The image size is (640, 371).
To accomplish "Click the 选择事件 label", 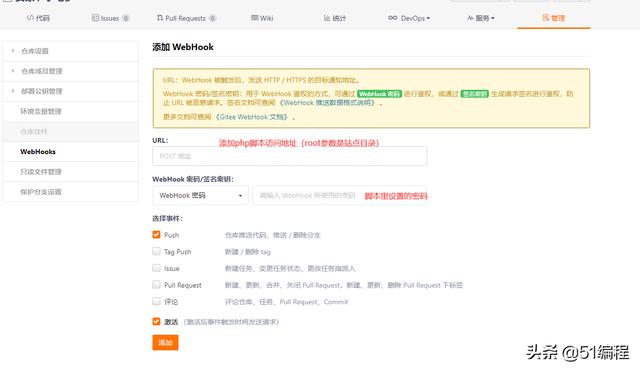I will click(167, 218).
